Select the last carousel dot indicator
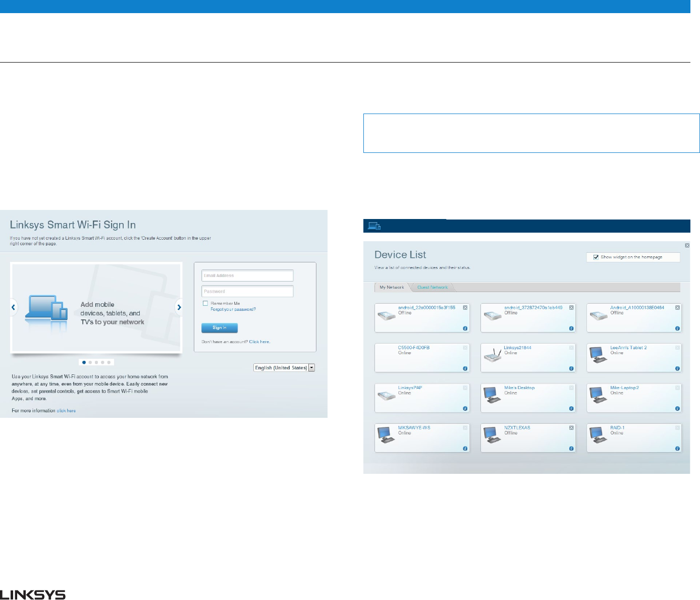 click(x=109, y=362)
